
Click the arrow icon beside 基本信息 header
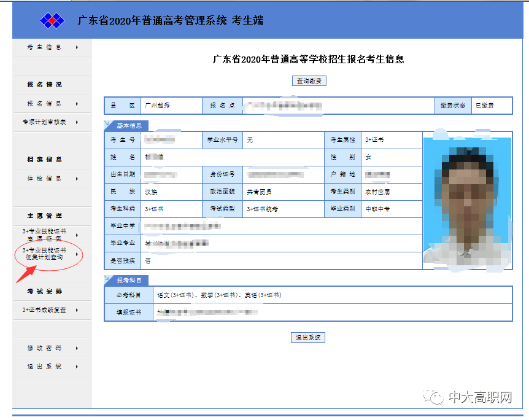[x=107, y=124]
